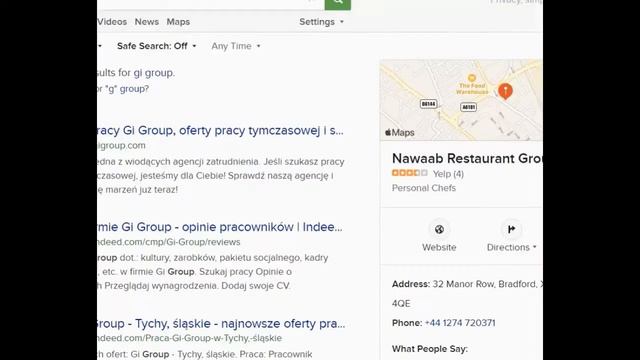Screen dimensions: 640x360
Task: Open the Videos search tab
Action: tap(112, 22)
